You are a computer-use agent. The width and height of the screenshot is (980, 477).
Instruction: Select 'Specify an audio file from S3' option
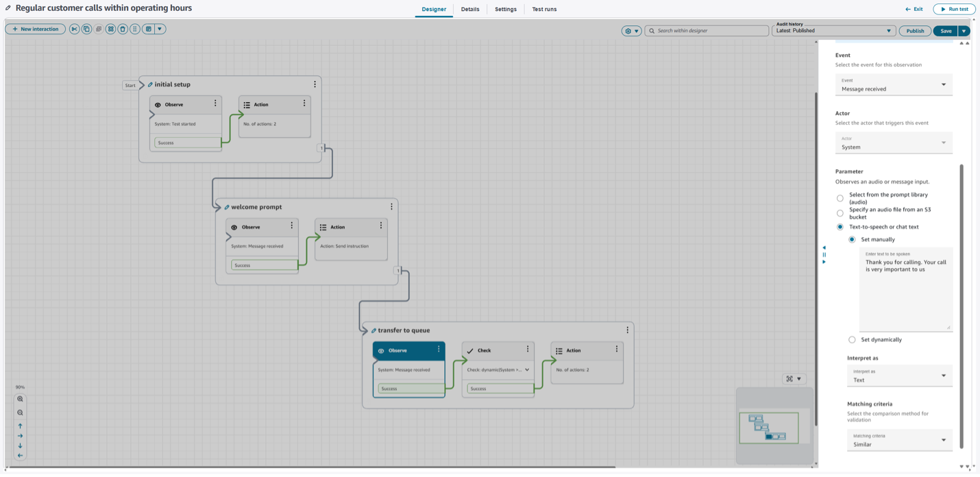click(x=840, y=213)
